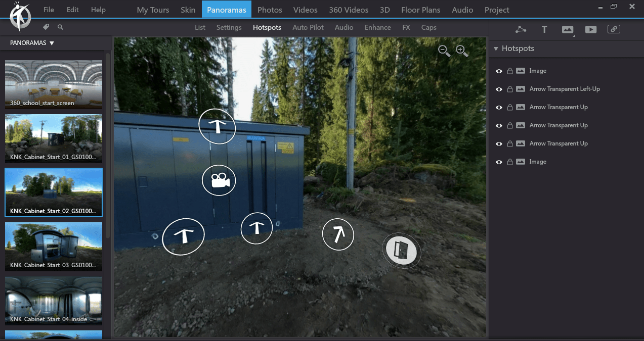Switch to the My Tours tab
This screenshot has width=644, height=341.
click(x=154, y=10)
